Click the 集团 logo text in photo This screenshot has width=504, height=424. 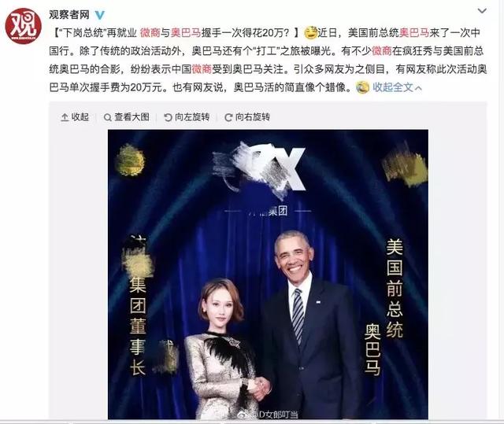268,211
